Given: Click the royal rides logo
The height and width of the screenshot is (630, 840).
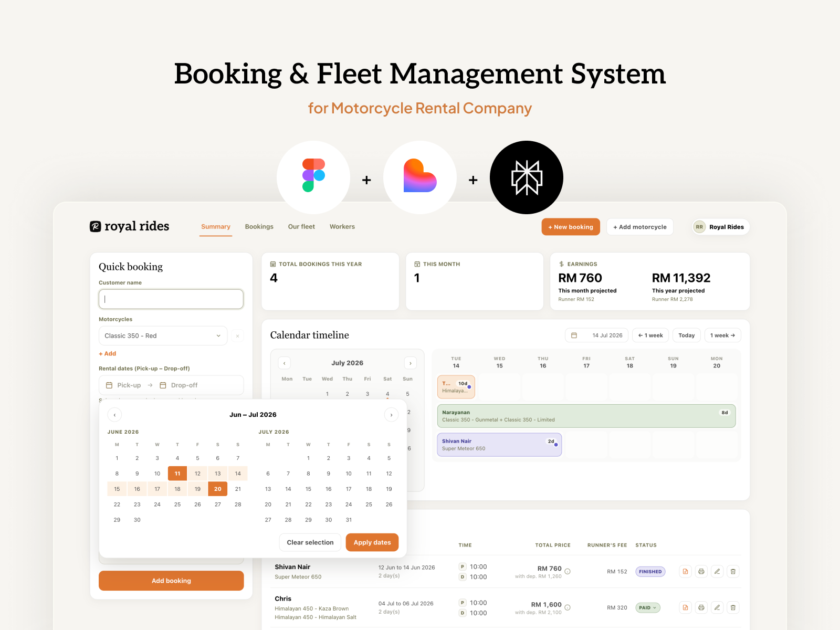Looking at the screenshot, I should click(130, 226).
